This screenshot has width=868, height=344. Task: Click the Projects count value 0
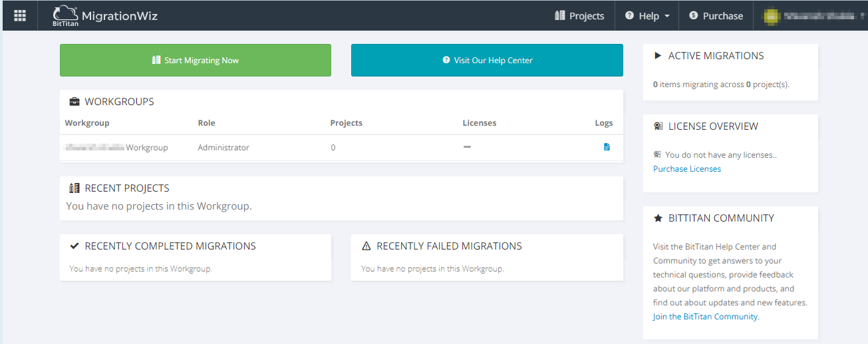tap(333, 148)
